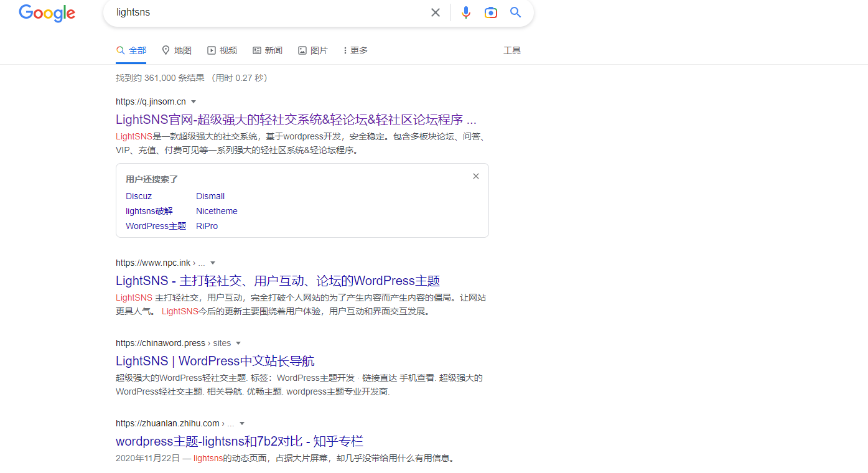
Task: Switch to the 新闻 results tab
Action: (x=268, y=50)
